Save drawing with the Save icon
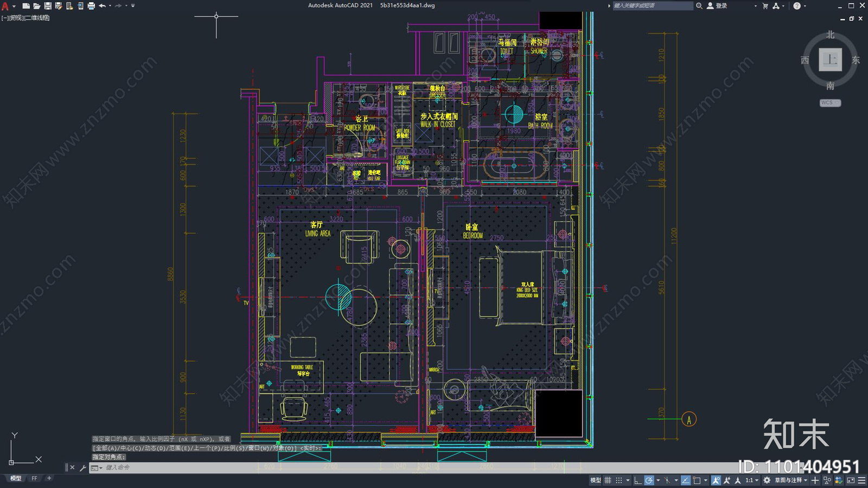This screenshot has height=488, width=868. point(48,6)
